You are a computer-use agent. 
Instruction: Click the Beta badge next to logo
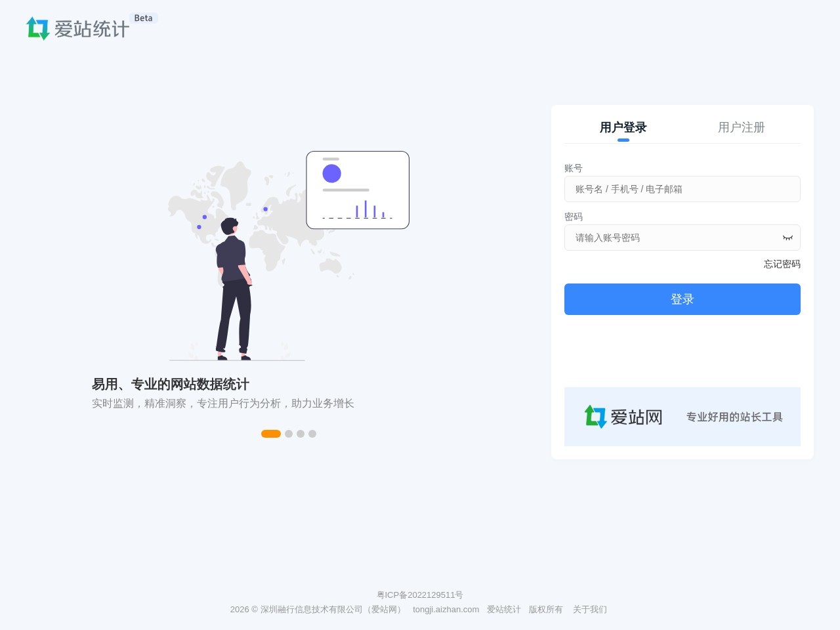(x=143, y=18)
